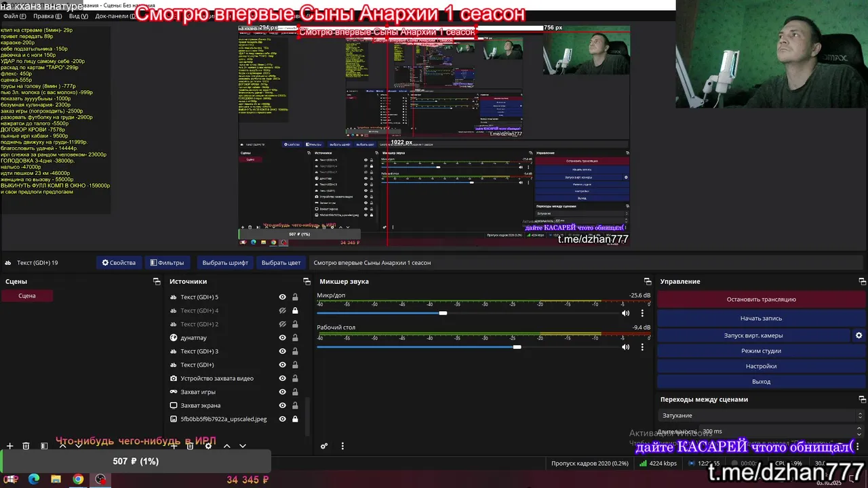The image size is (868, 488).
Task: Lock the Текст (GDI+) 5 source
Action: [x=295, y=297]
